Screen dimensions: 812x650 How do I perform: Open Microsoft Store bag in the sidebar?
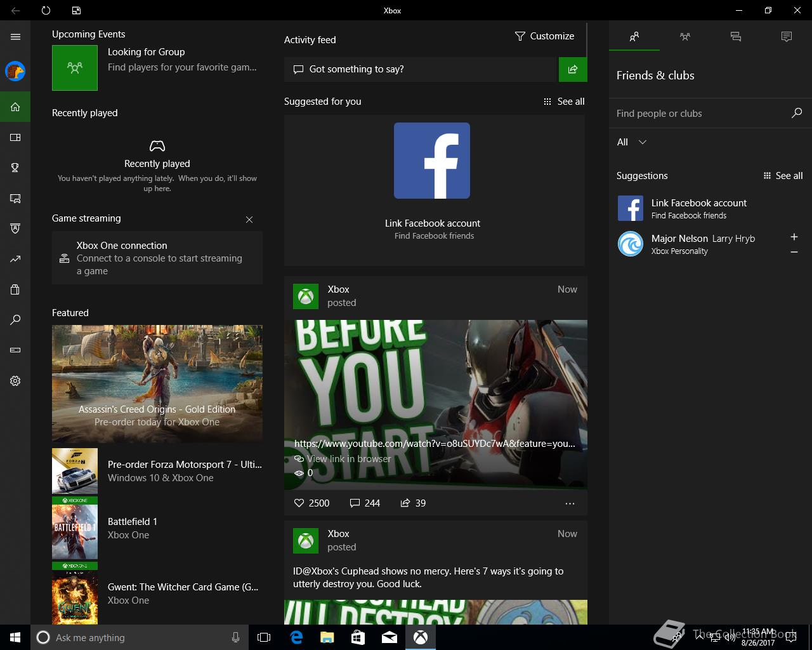15,289
